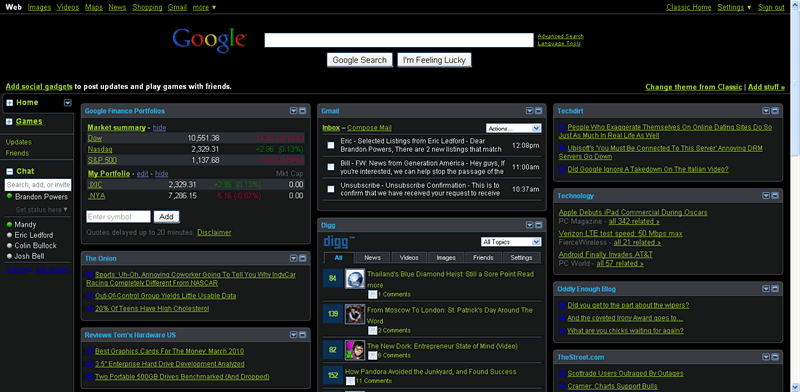Click the Enter symbol input field

tap(118, 216)
